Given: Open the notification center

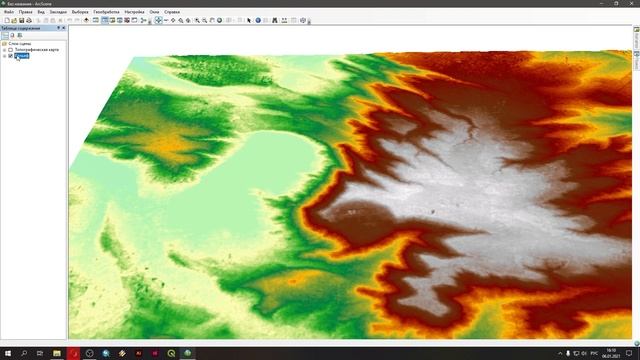Looking at the screenshot, I should (629, 353).
